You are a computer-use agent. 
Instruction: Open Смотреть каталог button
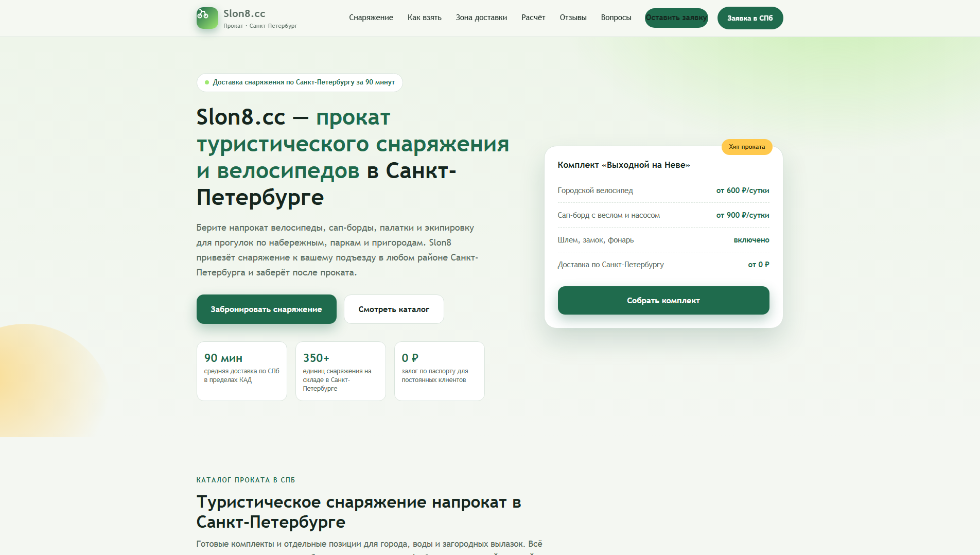tap(394, 309)
